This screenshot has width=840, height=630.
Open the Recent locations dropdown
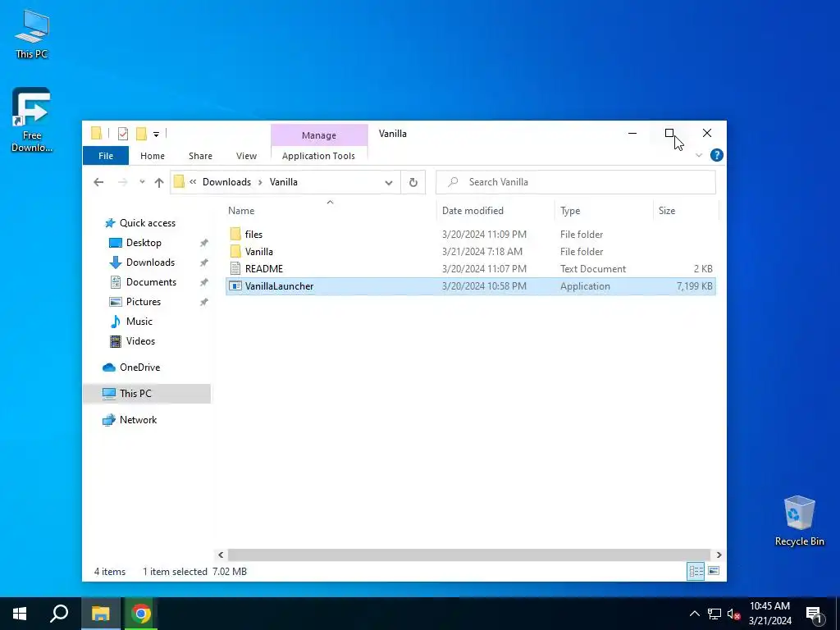tap(142, 182)
